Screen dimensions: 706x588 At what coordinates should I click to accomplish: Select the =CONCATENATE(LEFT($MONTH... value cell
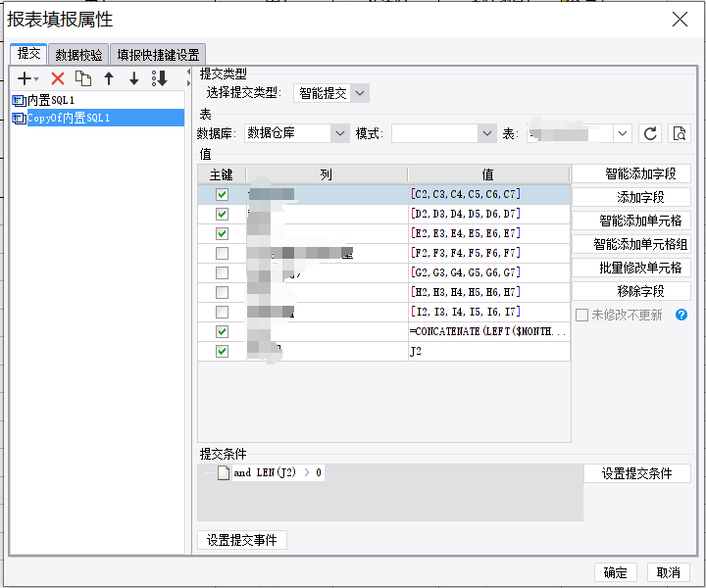click(489, 331)
